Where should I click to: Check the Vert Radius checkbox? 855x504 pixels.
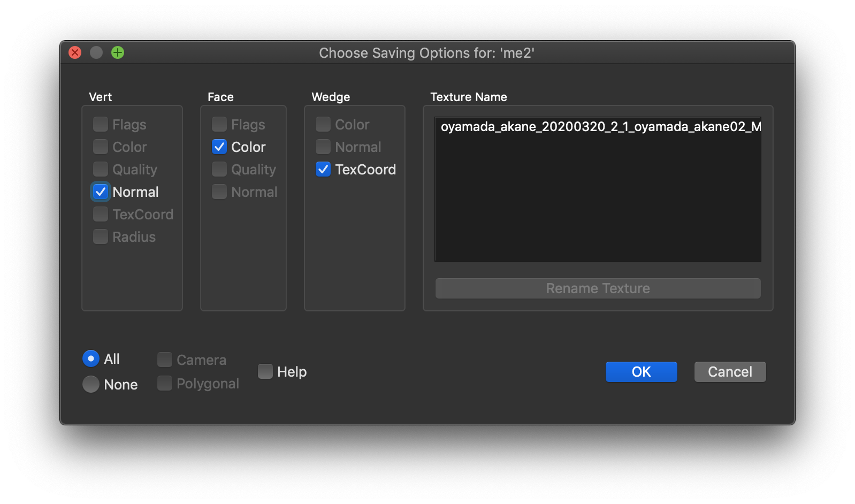tap(101, 237)
